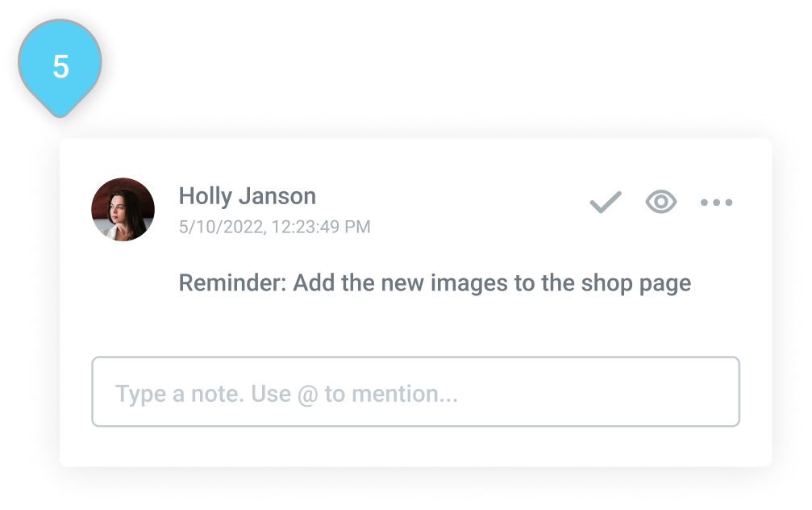Select the number 5 comment pin
The height and width of the screenshot is (510, 812).
point(60,67)
